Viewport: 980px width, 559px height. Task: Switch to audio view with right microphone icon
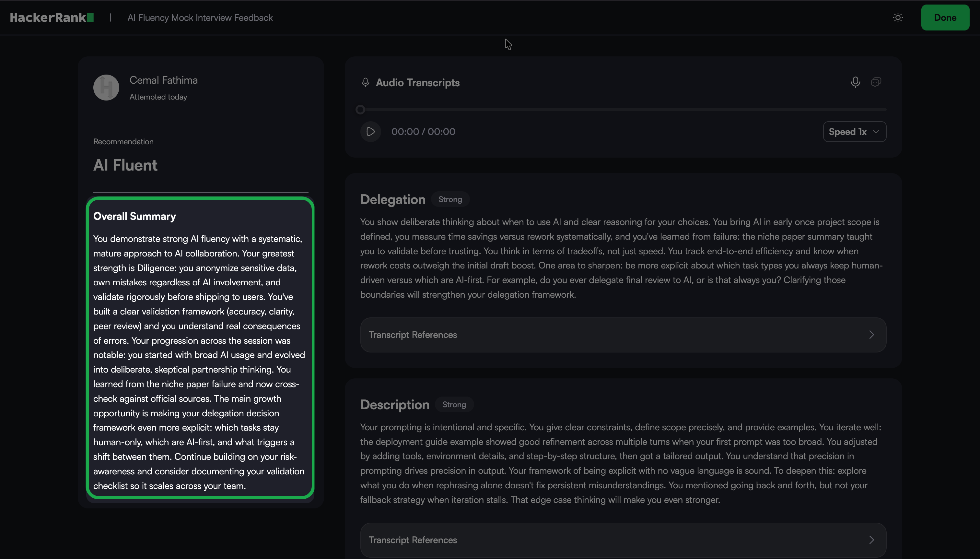point(855,82)
